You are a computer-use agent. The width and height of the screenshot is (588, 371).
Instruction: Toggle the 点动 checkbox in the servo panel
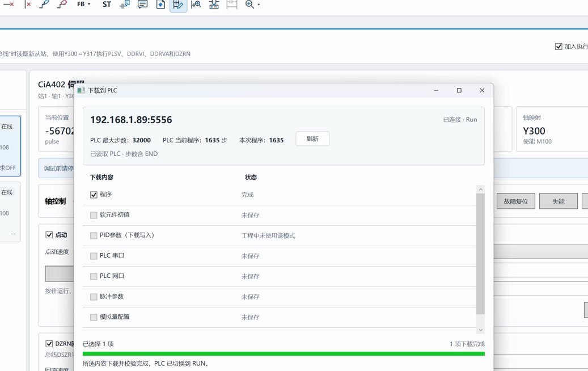[x=49, y=235]
